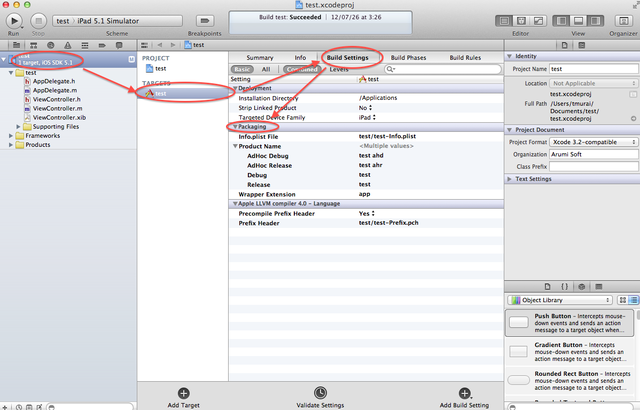Click the Add Target button

[x=184, y=397]
